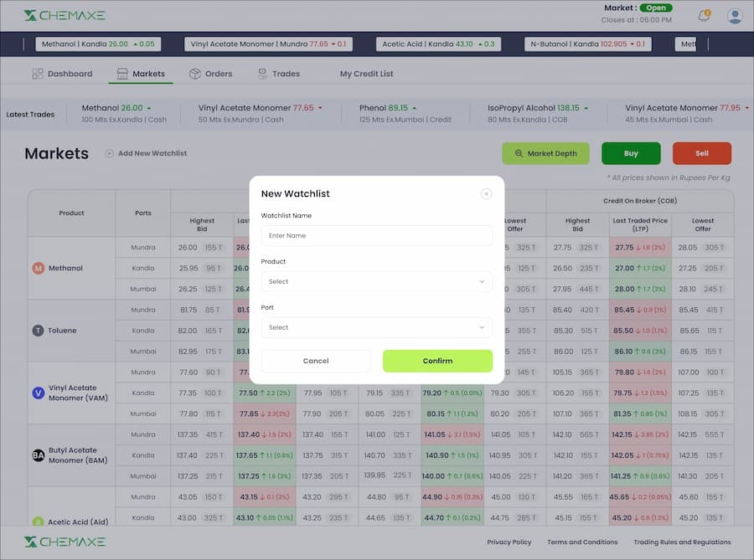
Task: Click latest trade Methanol 26.00
Action: (124, 114)
